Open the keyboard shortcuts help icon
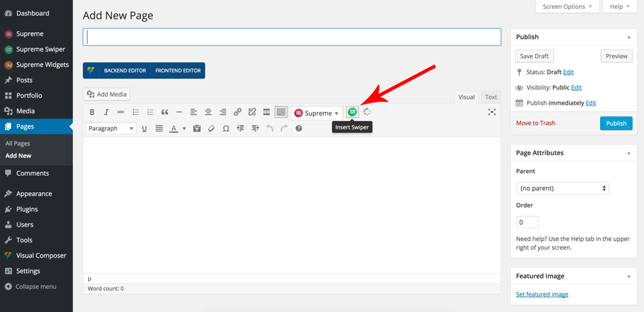This screenshot has width=644, height=312. (x=299, y=129)
